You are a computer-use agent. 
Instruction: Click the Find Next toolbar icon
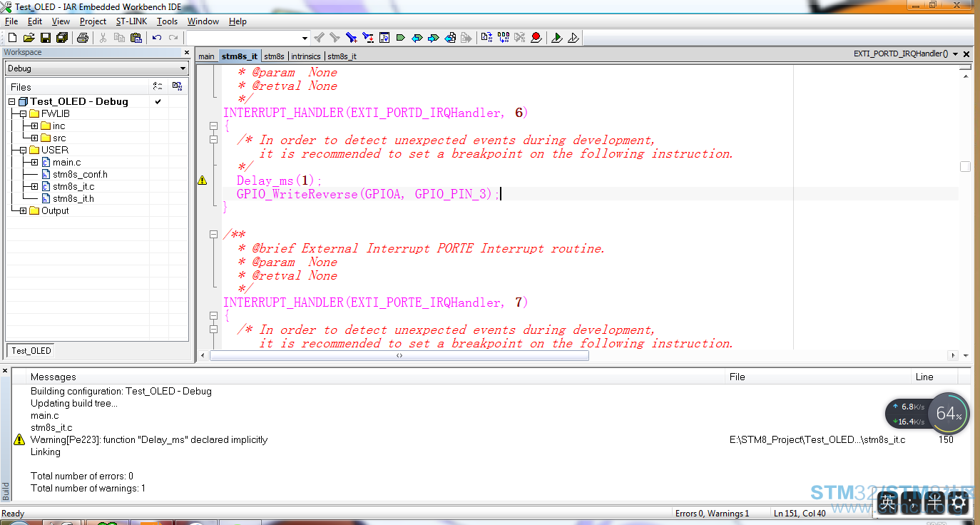pos(335,38)
